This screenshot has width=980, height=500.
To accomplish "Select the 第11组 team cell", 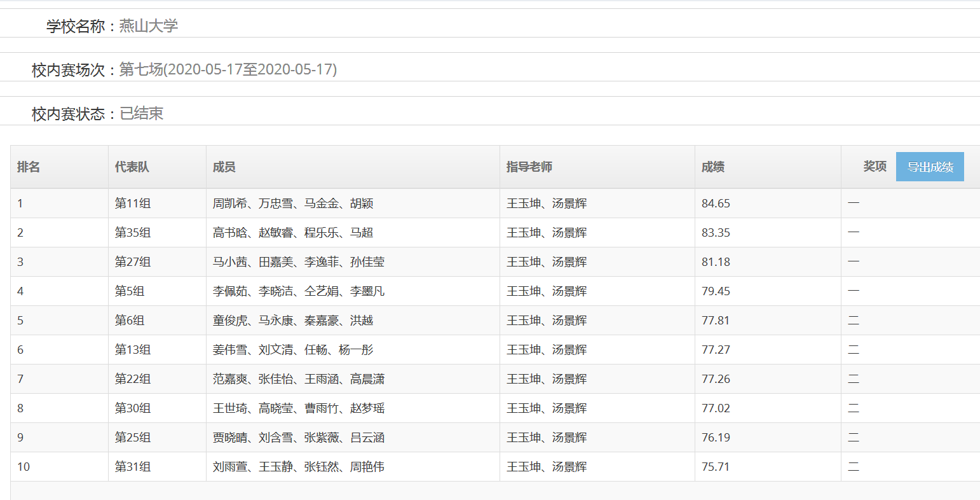I will (x=132, y=204).
